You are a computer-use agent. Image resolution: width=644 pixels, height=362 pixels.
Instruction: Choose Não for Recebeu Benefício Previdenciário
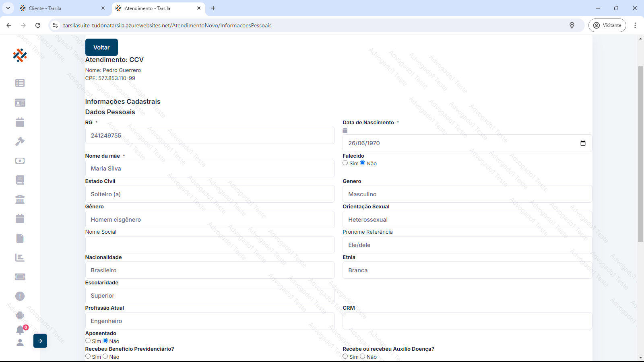(105, 356)
